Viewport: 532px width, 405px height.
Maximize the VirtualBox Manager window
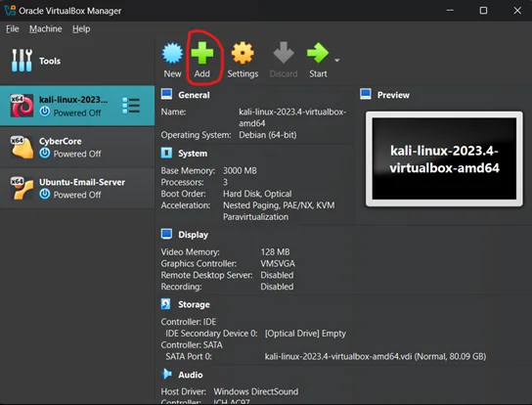tap(483, 11)
